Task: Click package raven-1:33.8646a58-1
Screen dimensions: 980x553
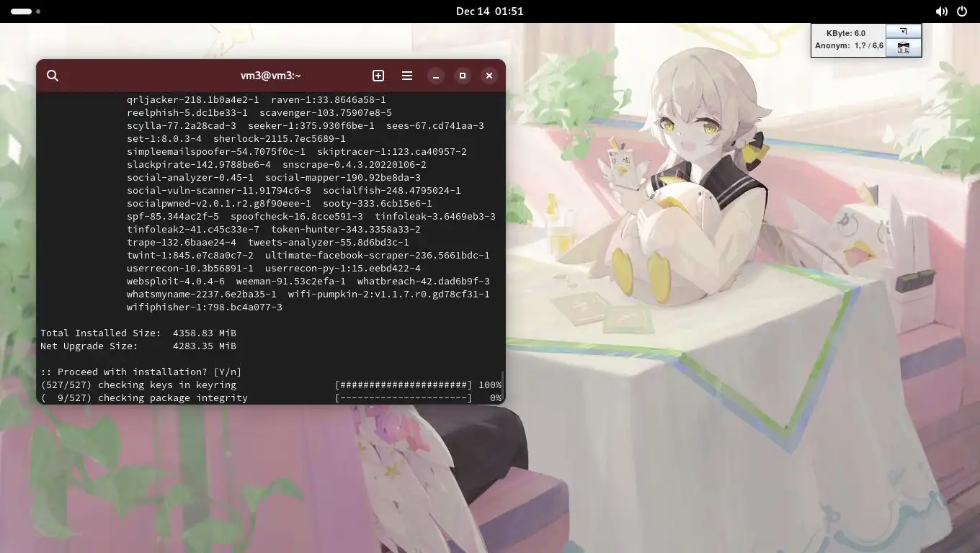Action: click(x=329, y=100)
